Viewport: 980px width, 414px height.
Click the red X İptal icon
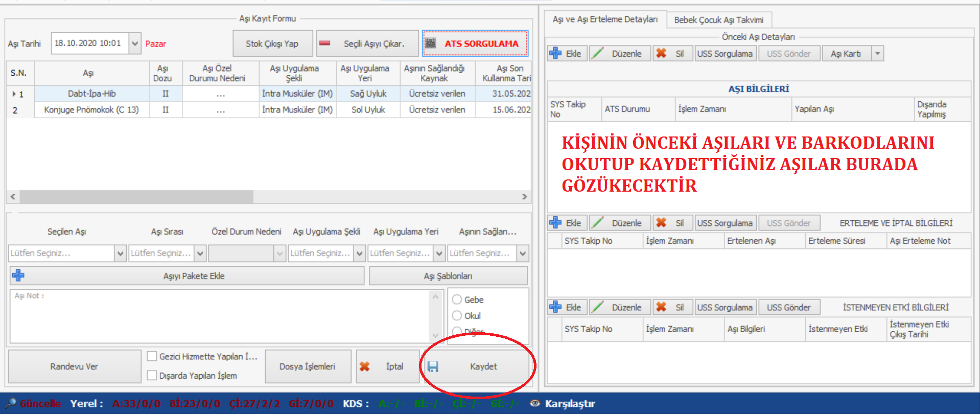click(x=364, y=366)
